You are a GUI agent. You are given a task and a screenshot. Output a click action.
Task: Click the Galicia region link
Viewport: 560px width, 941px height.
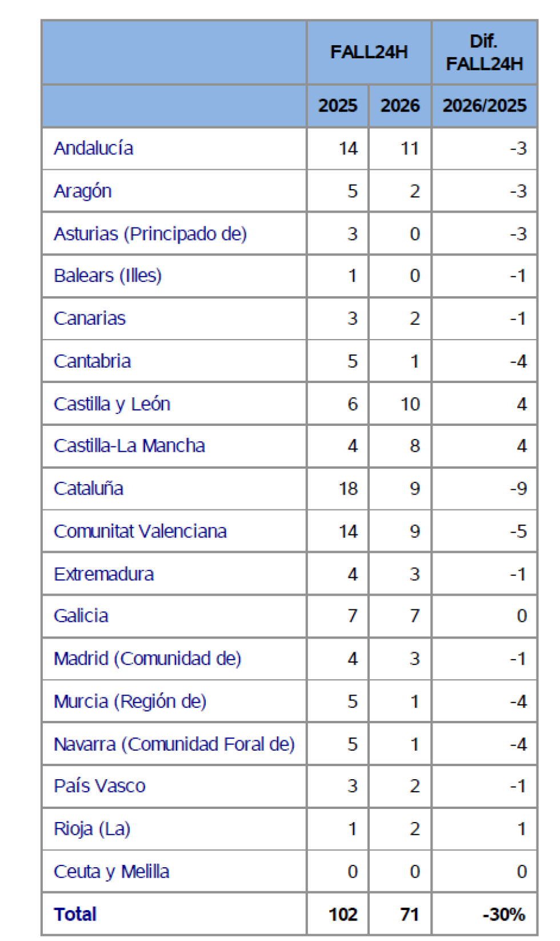(81, 616)
